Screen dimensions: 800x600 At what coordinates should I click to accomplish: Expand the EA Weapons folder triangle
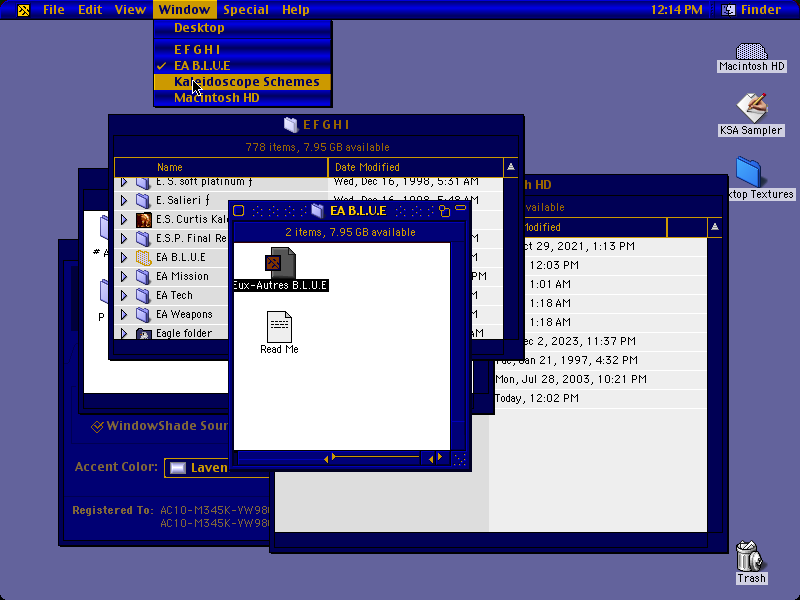coord(123,314)
